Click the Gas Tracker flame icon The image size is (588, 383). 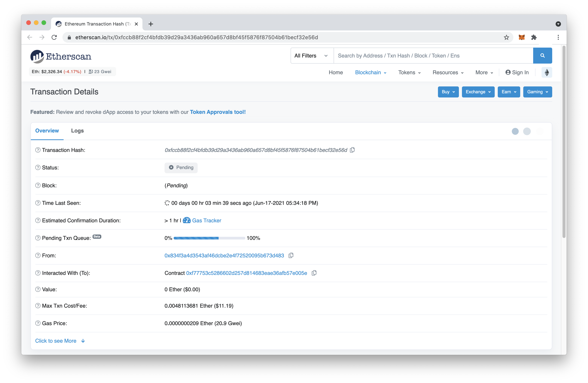[x=186, y=220]
